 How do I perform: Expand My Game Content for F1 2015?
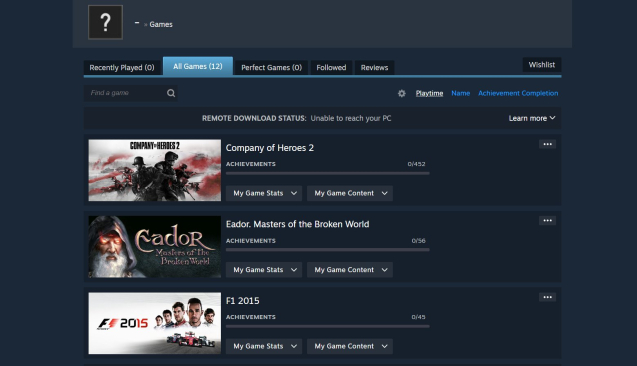(350, 346)
